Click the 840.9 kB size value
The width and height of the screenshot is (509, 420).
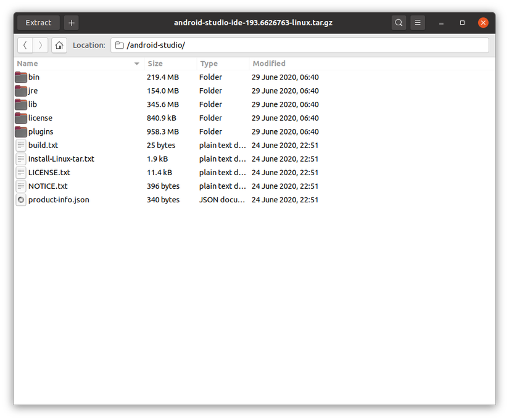pos(161,118)
